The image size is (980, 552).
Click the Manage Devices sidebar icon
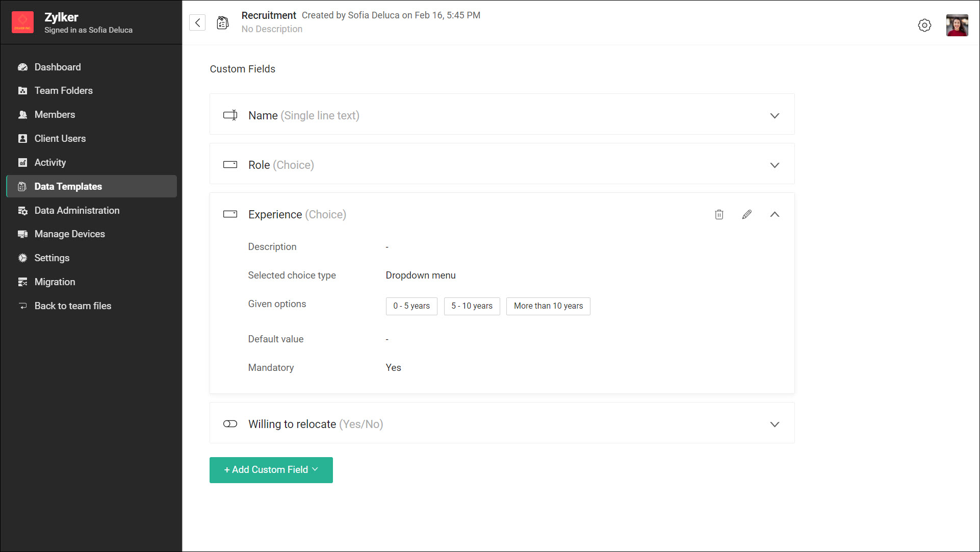point(22,234)
